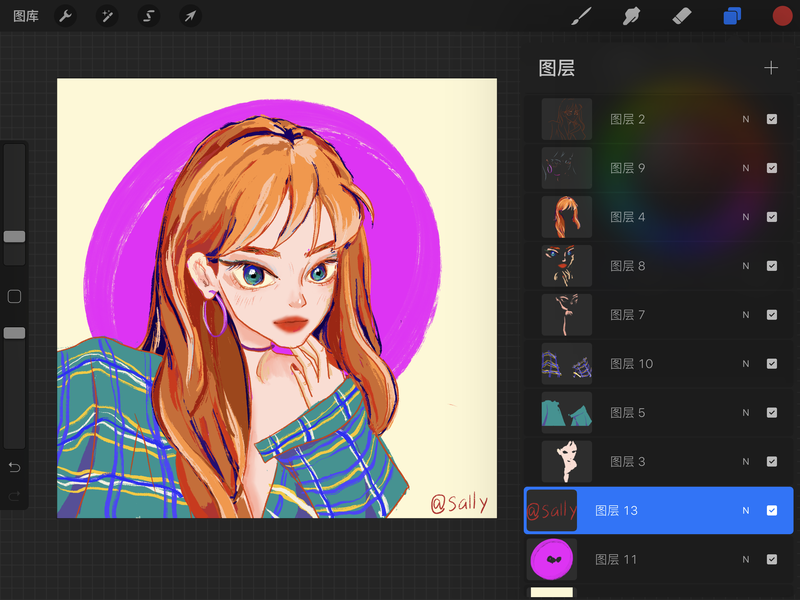Select the cream background color layer thumbnail

pyautogui.click(x=552, y=593)
